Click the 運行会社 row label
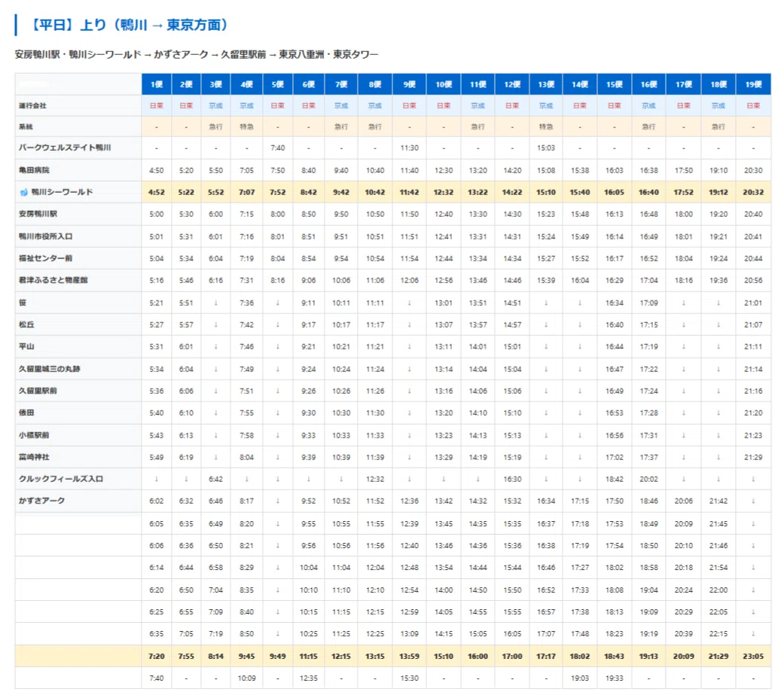 [x=32, y=105]
